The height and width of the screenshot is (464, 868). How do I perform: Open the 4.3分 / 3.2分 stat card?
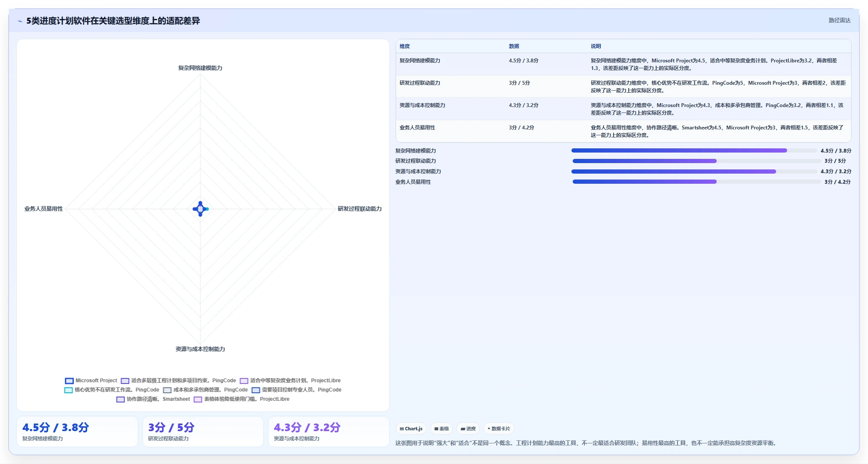click(x=329, y=432)
